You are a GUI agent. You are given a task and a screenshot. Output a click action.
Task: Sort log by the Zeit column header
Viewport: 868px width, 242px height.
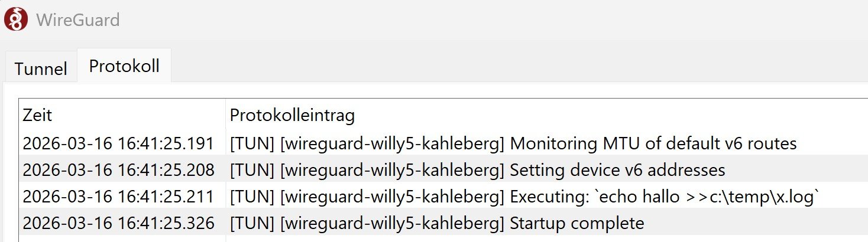[38, 115]
